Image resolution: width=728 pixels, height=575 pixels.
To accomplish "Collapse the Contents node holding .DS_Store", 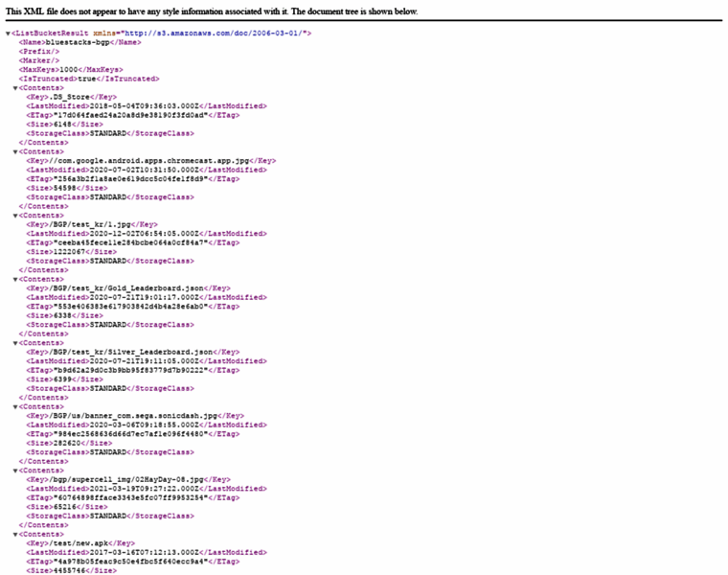I will click(x=15, y=88).
